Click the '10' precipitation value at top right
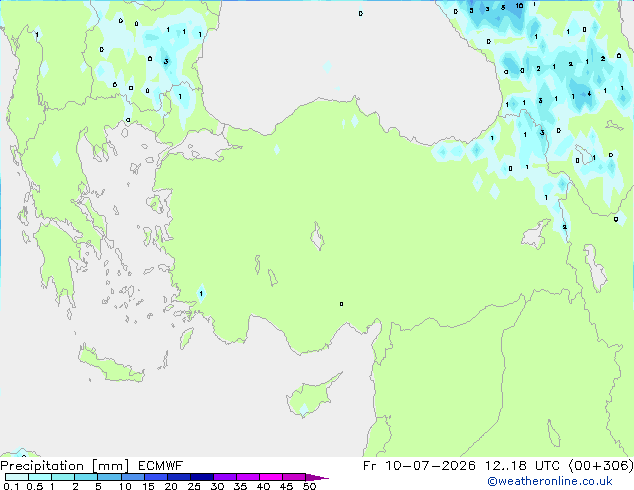 (x=519, y=6)
